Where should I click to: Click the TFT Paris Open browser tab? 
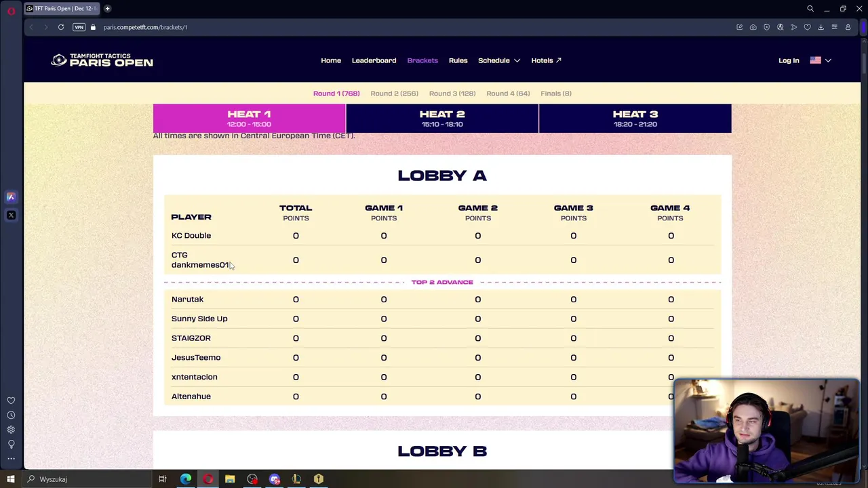click(x=62, y=9)
